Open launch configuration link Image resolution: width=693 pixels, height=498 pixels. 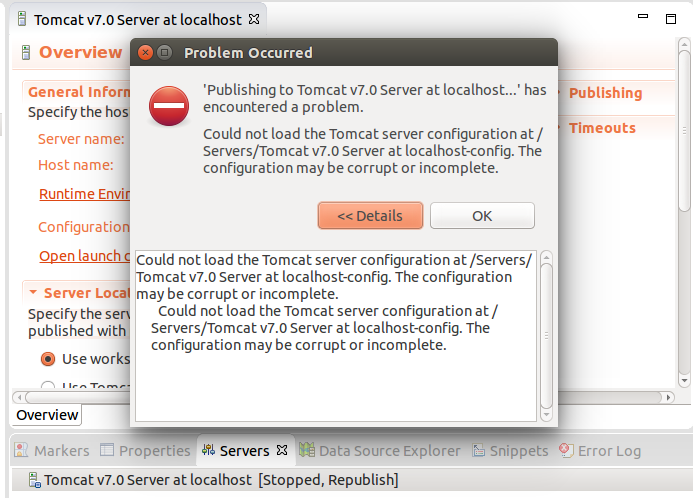coord(84,256)
